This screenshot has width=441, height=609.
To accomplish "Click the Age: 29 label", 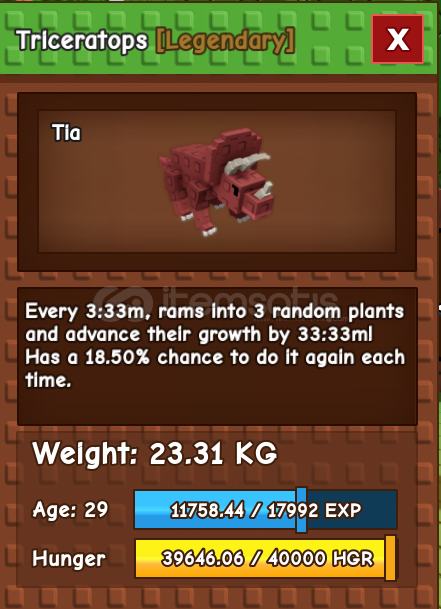I will [70, 509].
